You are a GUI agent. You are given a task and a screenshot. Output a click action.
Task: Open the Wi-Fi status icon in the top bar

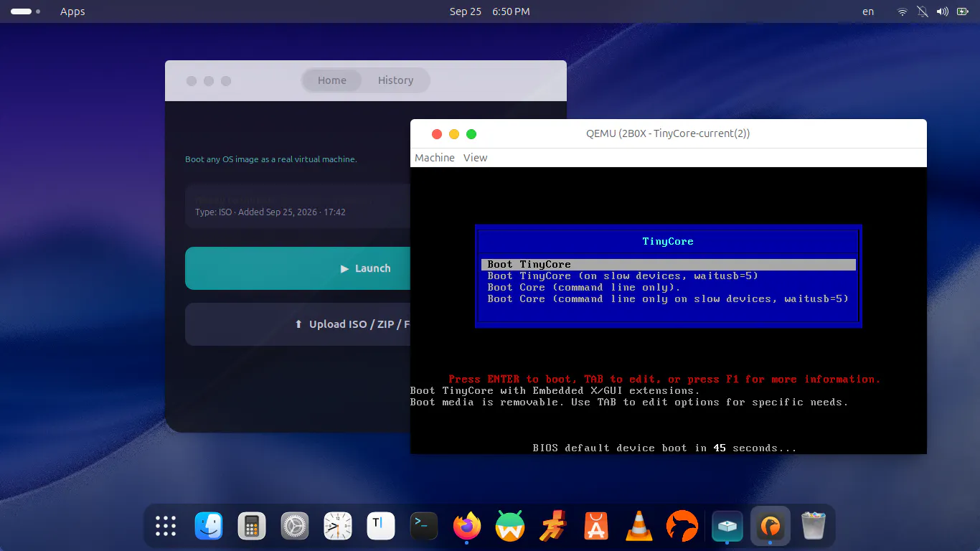(903, 11)
